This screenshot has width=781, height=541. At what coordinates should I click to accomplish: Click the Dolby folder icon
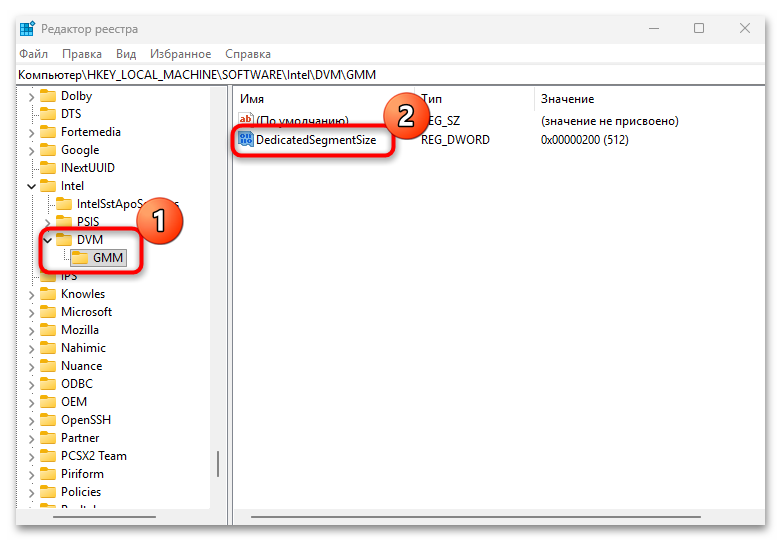pos(48,96)
